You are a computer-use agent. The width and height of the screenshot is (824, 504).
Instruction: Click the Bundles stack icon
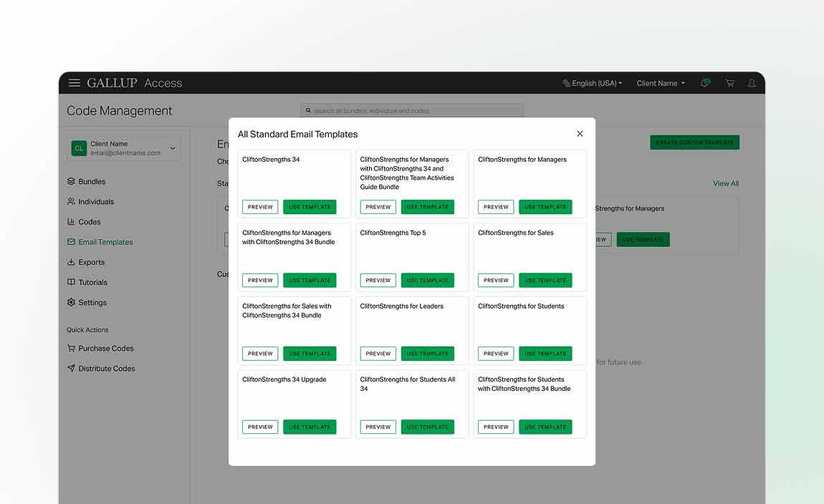[71, 181]
